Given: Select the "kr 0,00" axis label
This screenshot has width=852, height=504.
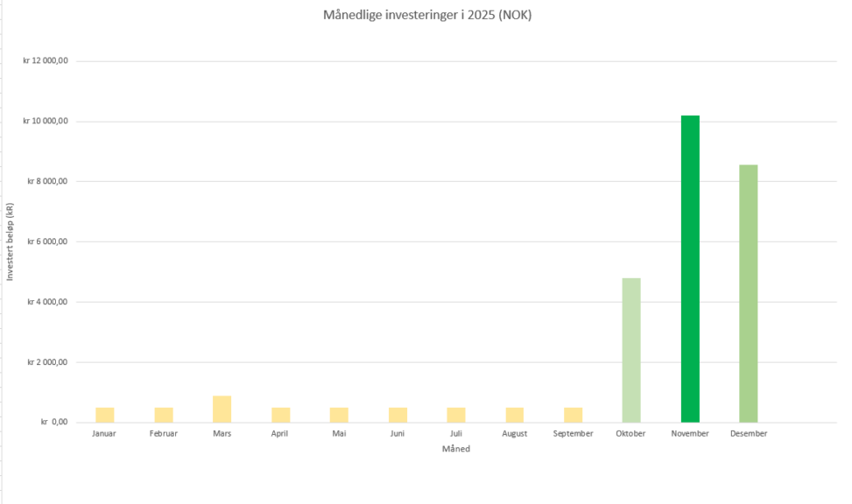Looking at the screenshot, I should coord(54,423).
